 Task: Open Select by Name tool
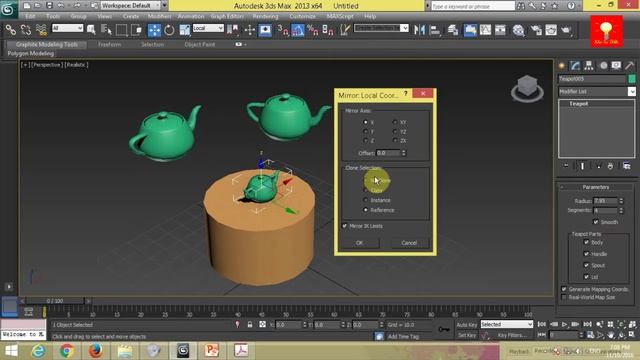[x=107, y=30]
